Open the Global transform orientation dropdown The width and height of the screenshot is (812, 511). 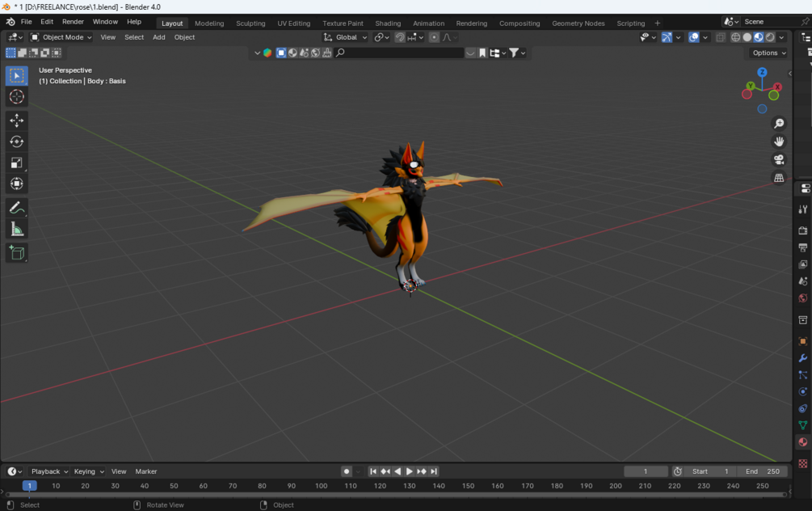(x=345, y=37)
